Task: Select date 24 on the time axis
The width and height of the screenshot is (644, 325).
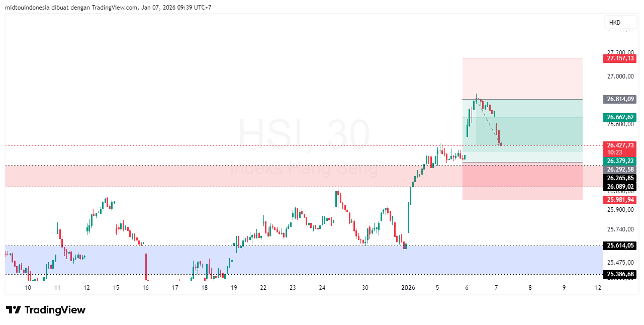Action: [322, 288]
